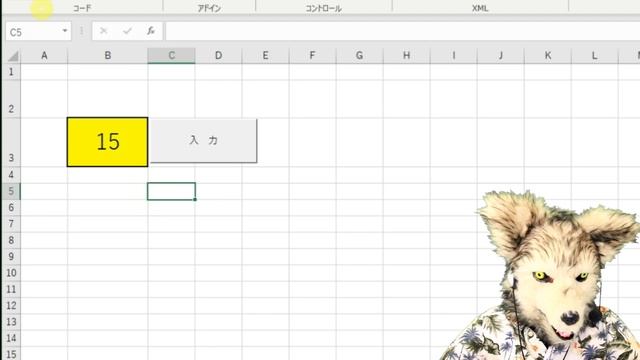Click the コード ribbon group label

(x=82, y=8)
